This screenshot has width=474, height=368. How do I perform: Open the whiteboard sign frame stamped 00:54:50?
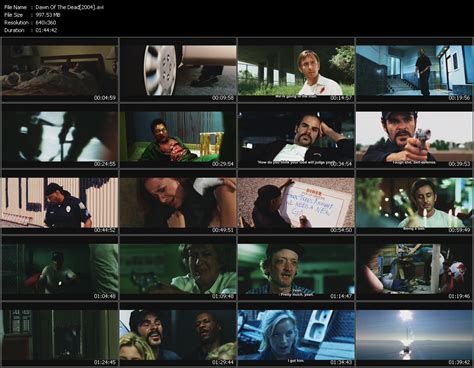[296, 202]
